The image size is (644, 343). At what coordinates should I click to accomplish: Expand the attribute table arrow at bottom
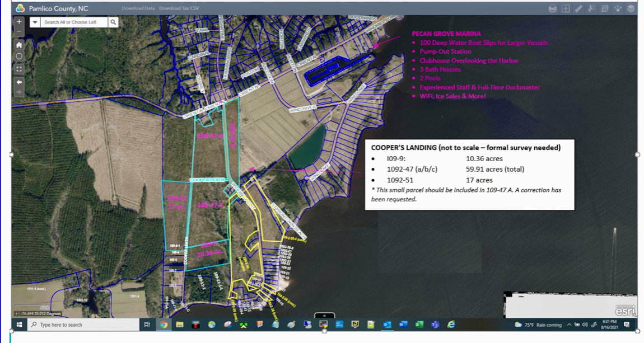click(x=324, y=316)
